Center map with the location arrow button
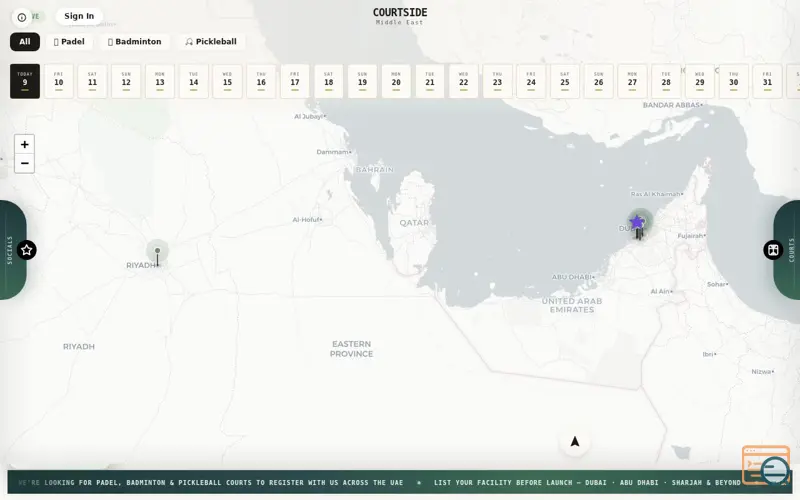Image resolution: width=800 pixels, height=500 pixels. pos(575,442)
